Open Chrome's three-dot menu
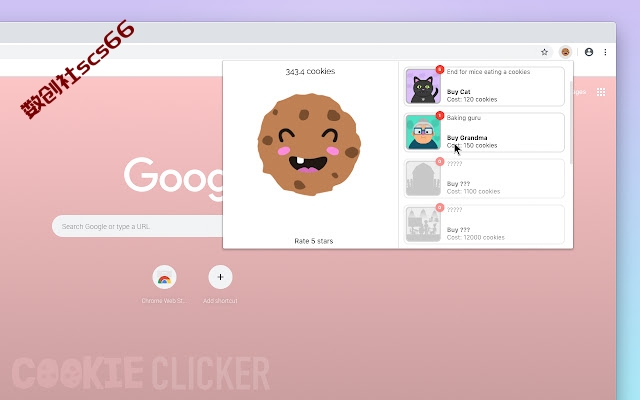This screenshot has width=640, height=400. pos(605,52)
